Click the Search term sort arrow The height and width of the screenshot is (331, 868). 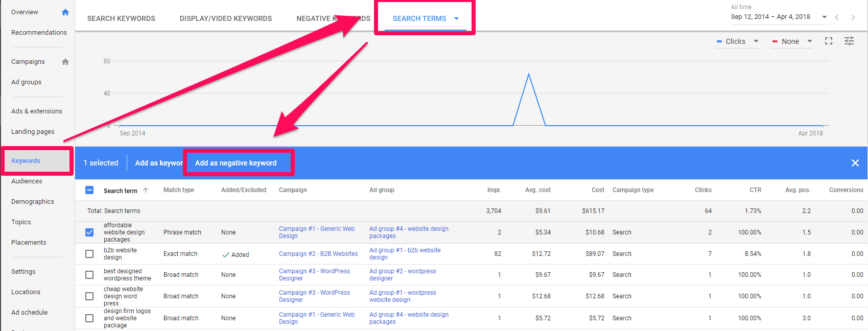(x=146, y=190)
